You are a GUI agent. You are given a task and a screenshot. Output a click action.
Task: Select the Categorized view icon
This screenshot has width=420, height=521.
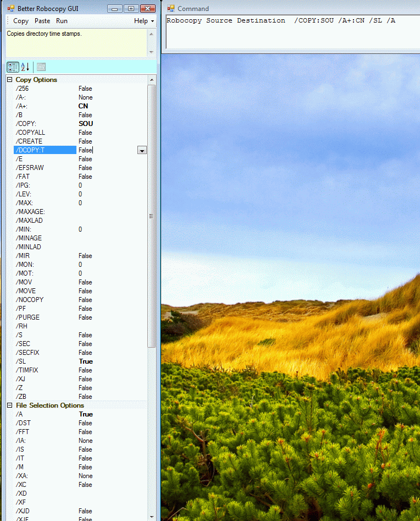(13, 67)
